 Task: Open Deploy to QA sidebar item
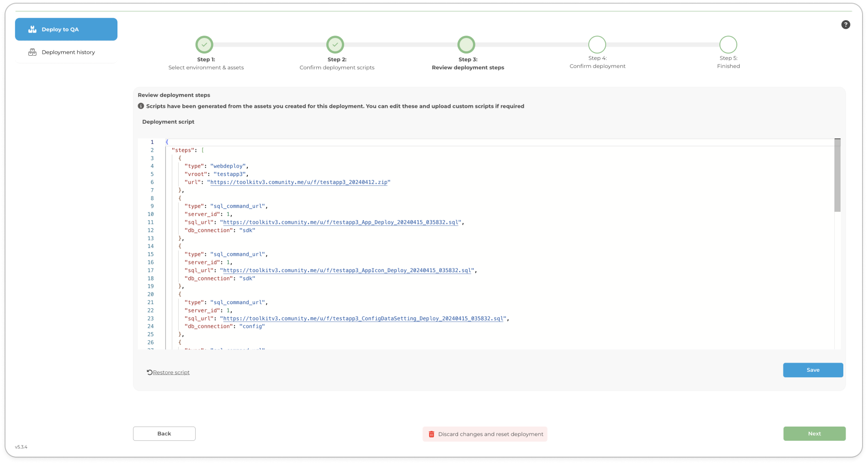click(x=66, y=29)
